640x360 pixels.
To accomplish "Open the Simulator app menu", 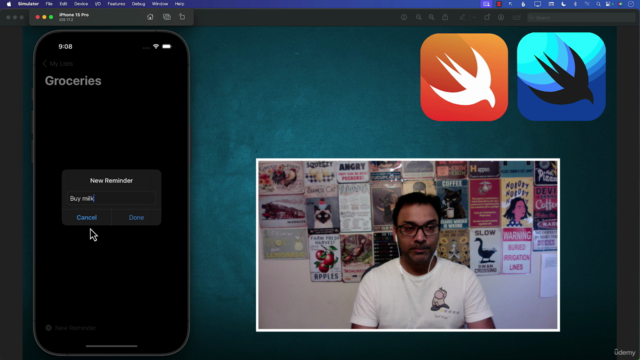I will point(28,4).
